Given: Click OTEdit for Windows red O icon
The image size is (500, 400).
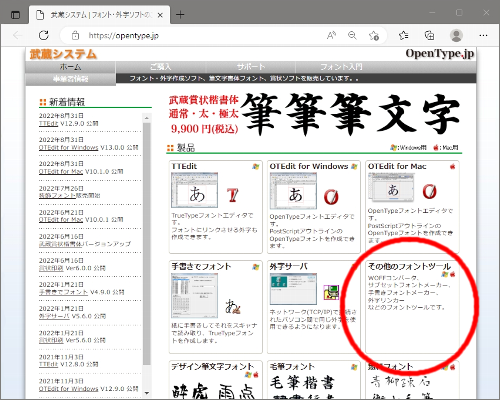Looking at the screenshot, I should pos(331,197).
